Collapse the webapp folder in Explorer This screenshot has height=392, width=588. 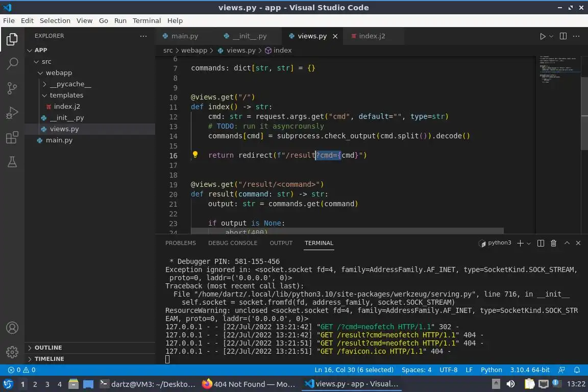coord(90,73)
